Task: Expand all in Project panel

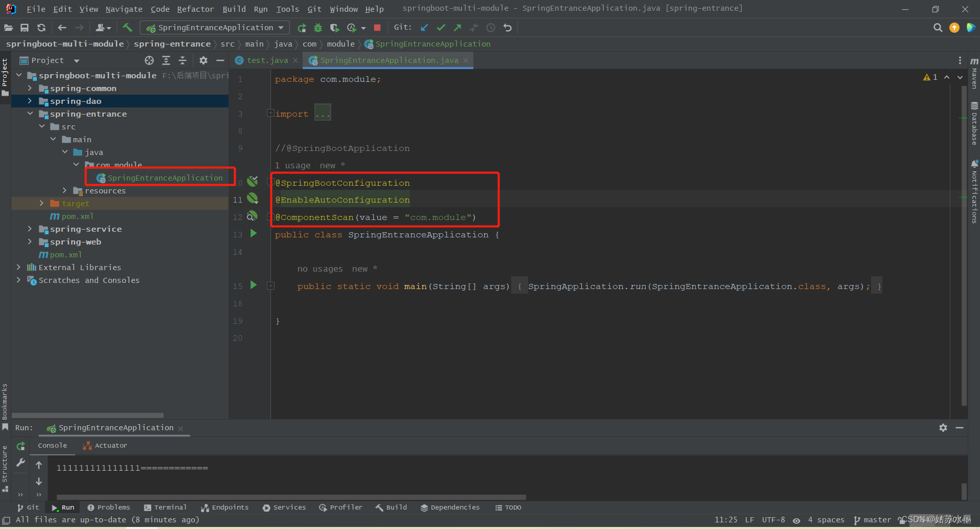Action: tap(166, 60)
